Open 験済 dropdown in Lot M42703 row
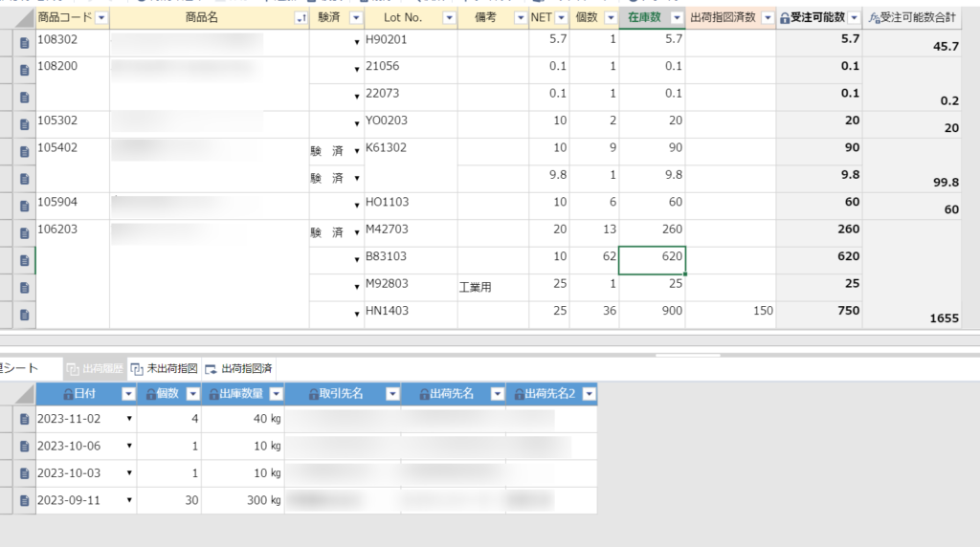Image resolution: width=980 pixels, height=547 pixels. (x=356, y=232)
